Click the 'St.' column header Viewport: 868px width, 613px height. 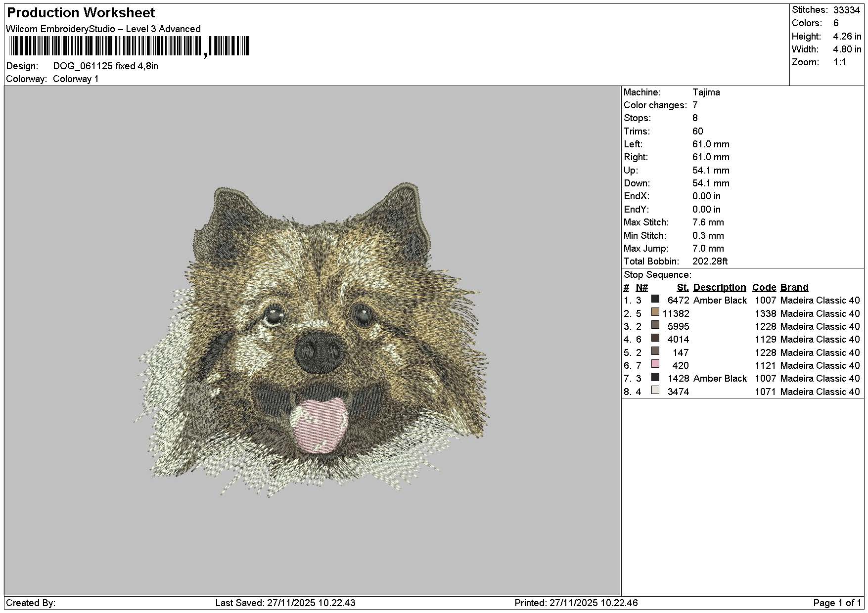pyautogui.click(x=683, y=287)
